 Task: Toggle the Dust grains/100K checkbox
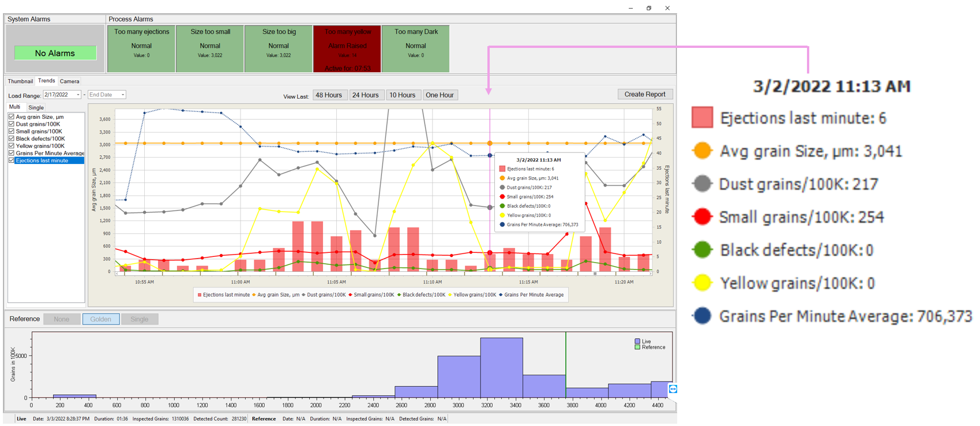click(12, 124)
